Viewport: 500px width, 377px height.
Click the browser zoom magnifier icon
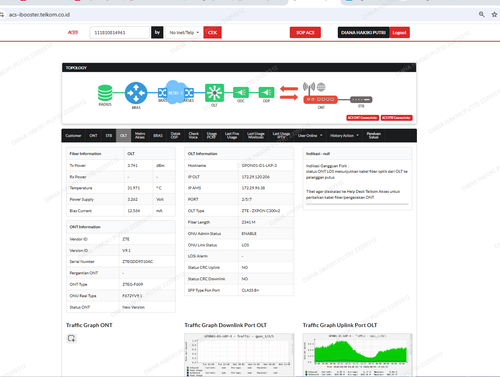click(482, 14)
